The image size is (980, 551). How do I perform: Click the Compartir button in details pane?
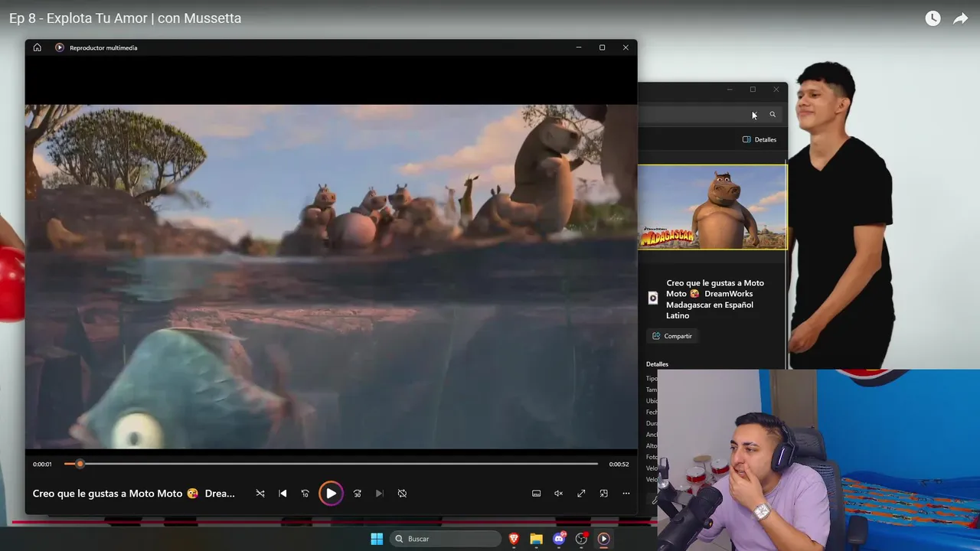click(x=672, y=336)
